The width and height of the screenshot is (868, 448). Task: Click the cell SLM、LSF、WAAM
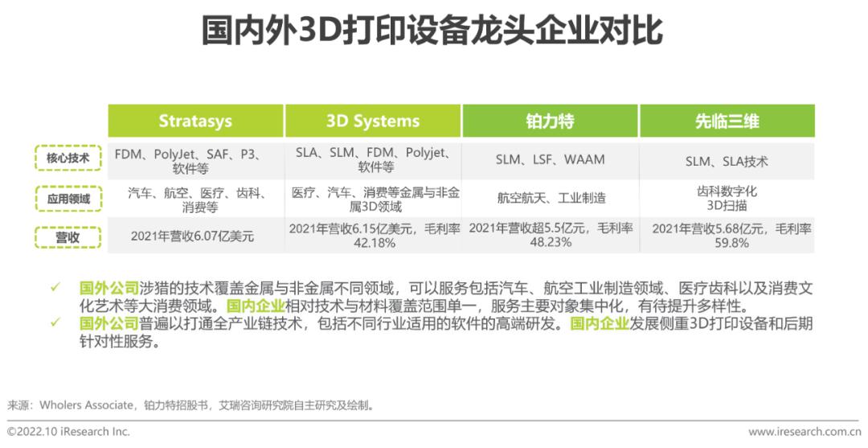click(551, 159)
